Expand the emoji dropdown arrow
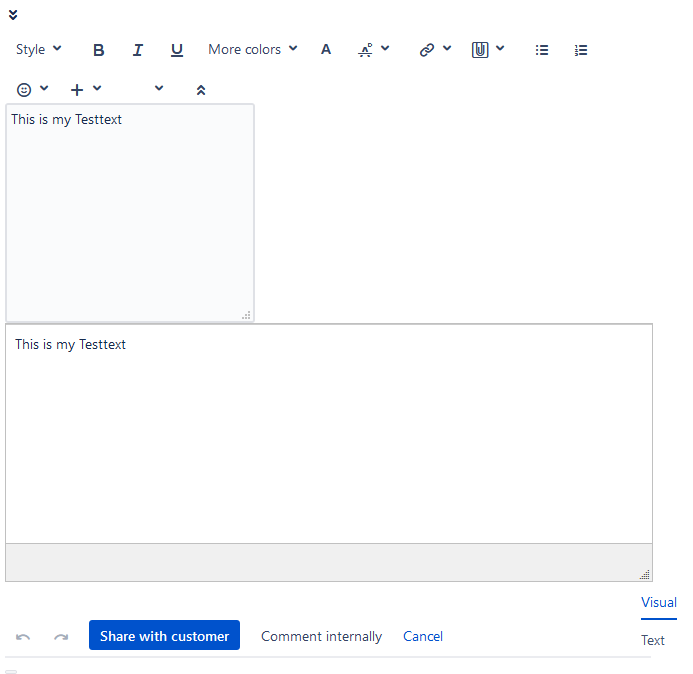The height and width of the screenshot is (674, 693). tap(44, 88)
